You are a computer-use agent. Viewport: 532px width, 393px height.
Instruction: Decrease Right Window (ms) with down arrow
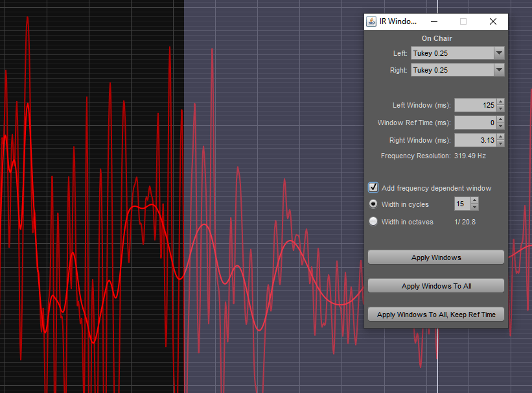coord(500,144)
